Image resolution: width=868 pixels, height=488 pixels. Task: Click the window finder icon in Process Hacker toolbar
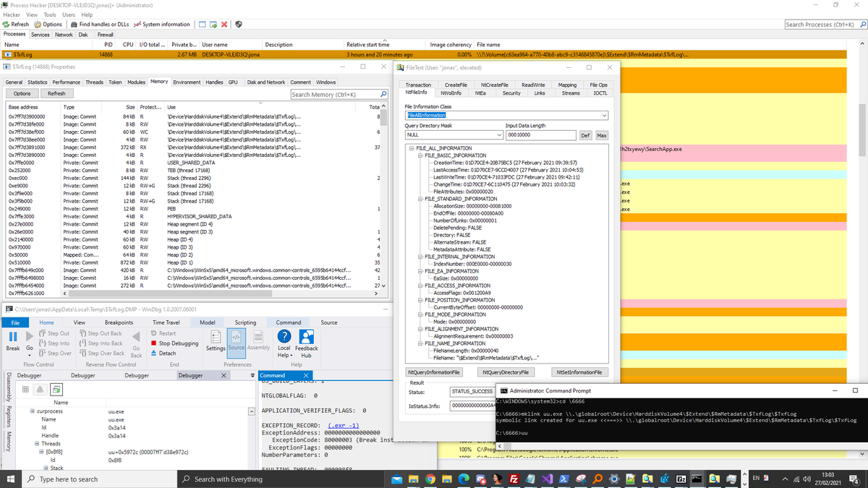(x=203, y=24)
